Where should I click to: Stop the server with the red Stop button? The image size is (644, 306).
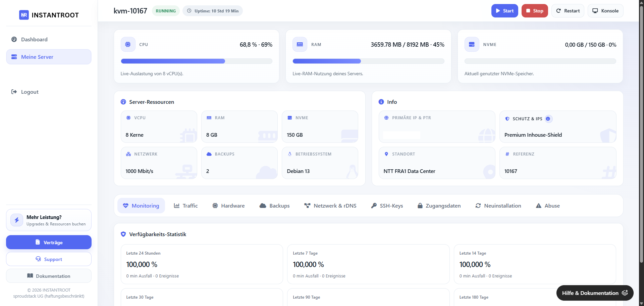(x=535, y=11)
